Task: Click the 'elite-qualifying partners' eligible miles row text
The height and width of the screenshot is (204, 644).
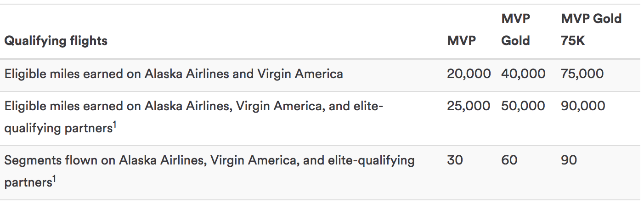Action: (194, 117)
